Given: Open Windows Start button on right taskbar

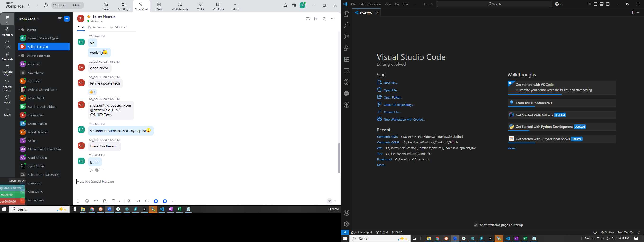Looking at the screenshot, I should click(x=345, y=238).
